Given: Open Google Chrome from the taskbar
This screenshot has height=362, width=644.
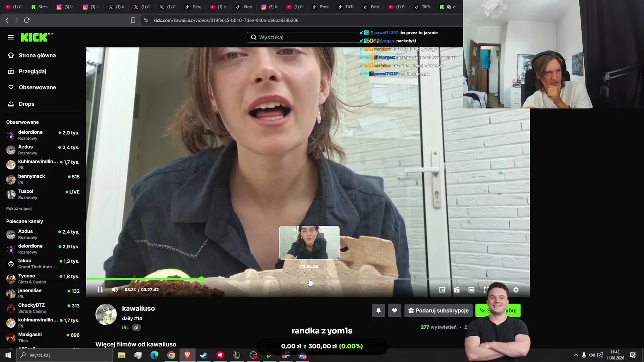Looking at the screenshot, I should coord(171,355).
